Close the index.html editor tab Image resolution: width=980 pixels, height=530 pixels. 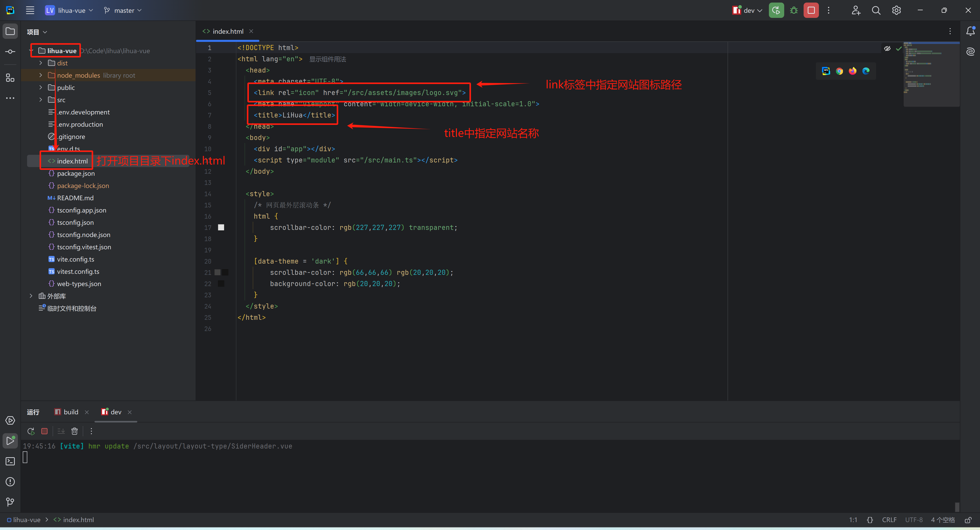click(x=251, y=31)
